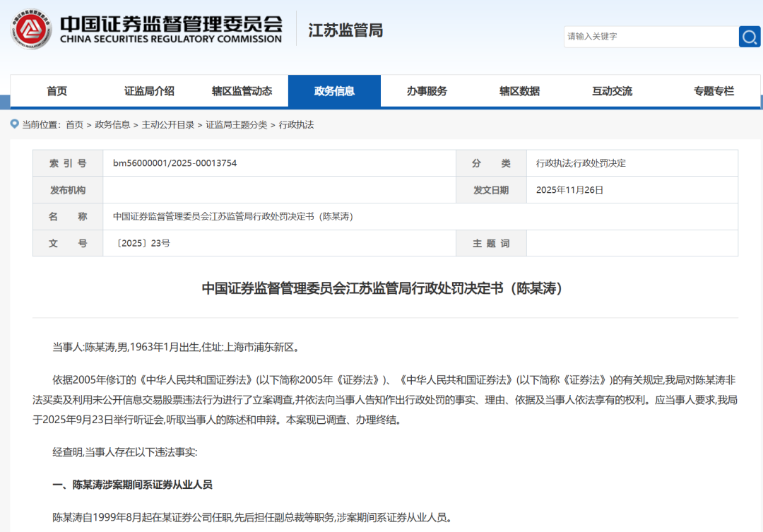Screen dimensions: 763x532
Task: Open the 证监局介绍 page
Action: (149, 90)
